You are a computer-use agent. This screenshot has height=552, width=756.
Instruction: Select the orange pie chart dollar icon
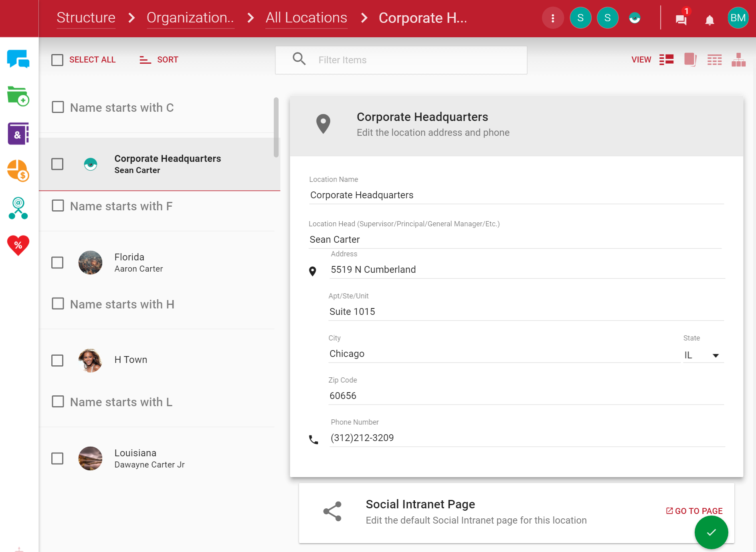tap(18, 171)
